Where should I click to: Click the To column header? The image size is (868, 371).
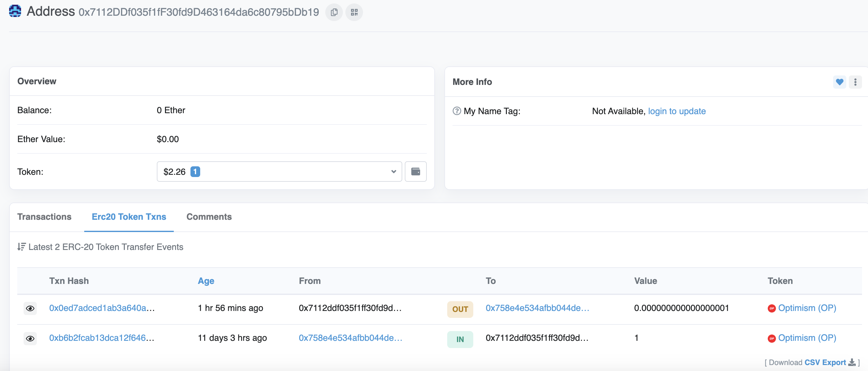(x=491, y=281)
